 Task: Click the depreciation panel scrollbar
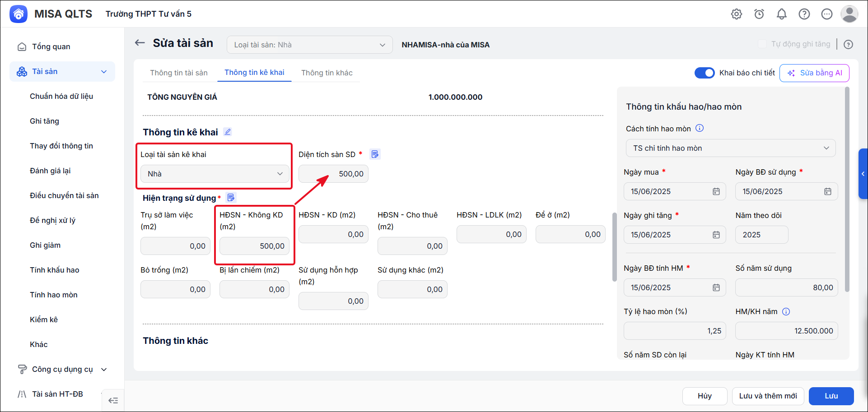click(847, 190)
